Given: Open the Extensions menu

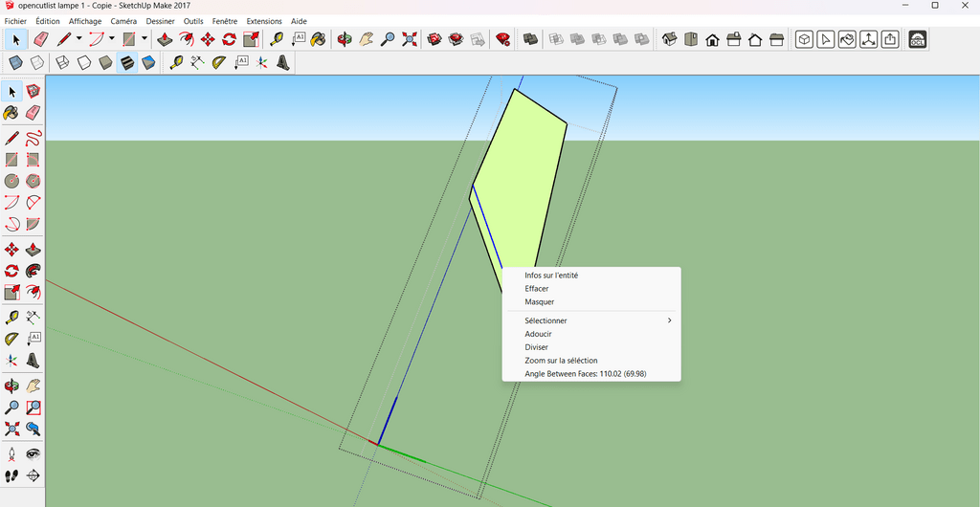Looking at the screenshot, I should pos(264,21).
